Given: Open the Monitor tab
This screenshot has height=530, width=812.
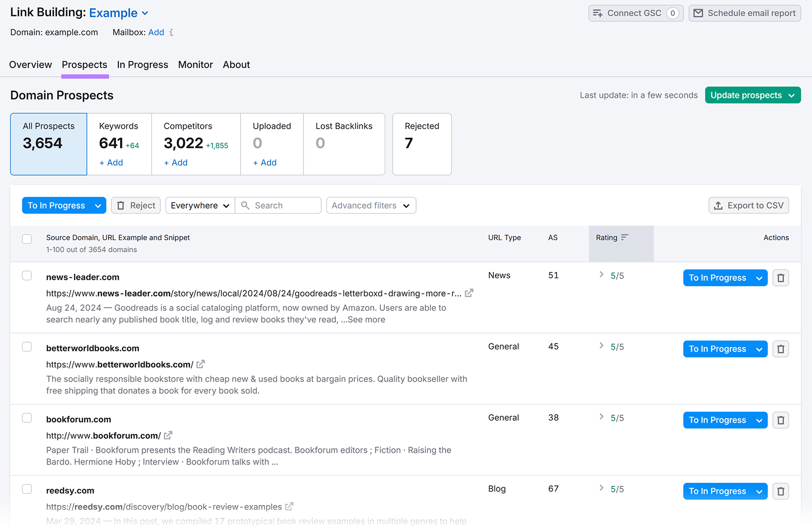Looking at the screenshot, I should pyautogui.click(x=195, y=64).
